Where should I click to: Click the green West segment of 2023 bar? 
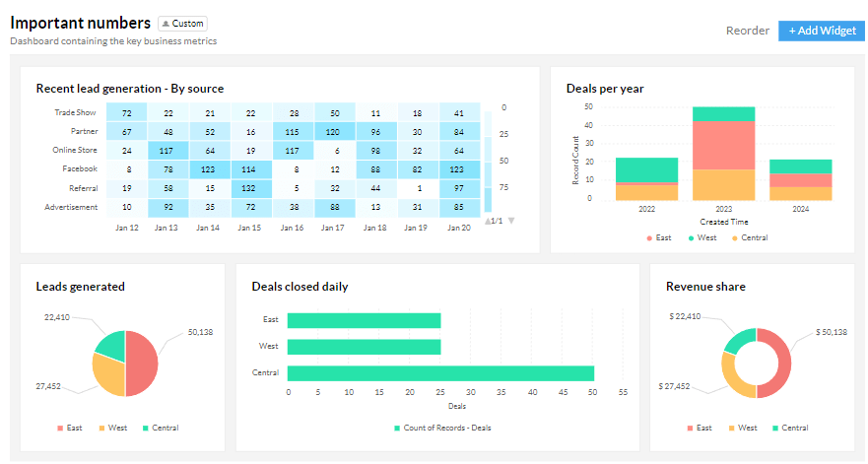point(723,114)
